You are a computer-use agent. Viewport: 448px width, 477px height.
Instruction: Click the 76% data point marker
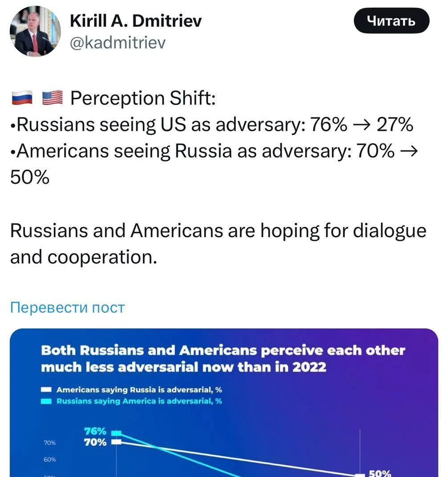[x=116, y=433]
